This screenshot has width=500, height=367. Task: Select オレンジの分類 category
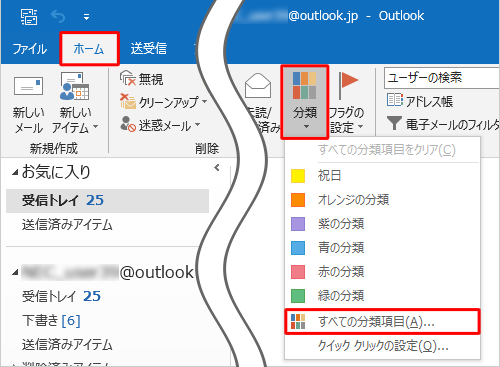382,200
